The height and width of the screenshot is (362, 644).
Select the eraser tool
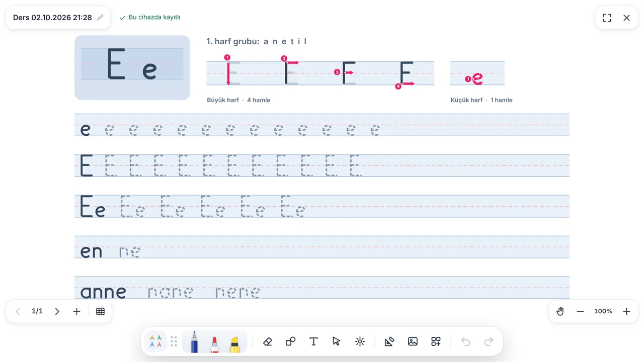click(x=268, y=342)
